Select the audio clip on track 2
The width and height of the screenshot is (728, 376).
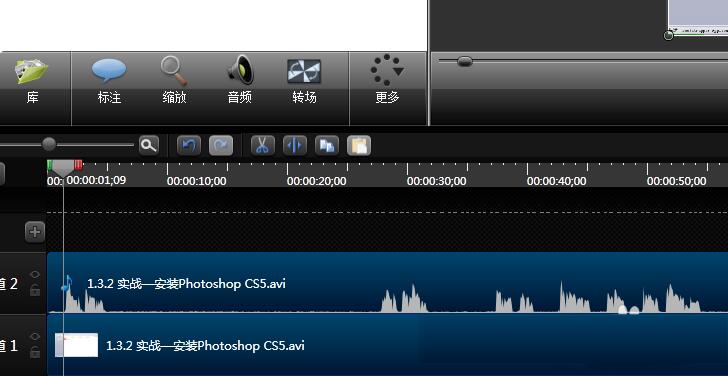click(387, 283)
